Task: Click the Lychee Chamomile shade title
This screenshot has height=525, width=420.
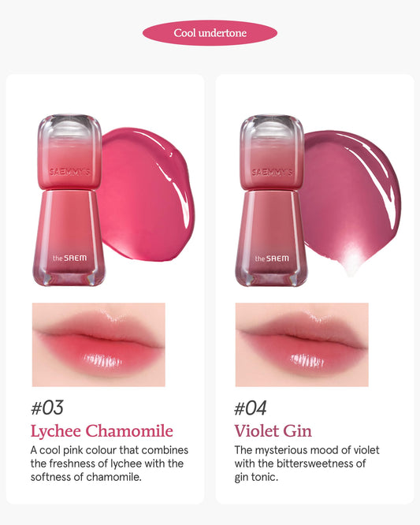Action: [102, 431]
